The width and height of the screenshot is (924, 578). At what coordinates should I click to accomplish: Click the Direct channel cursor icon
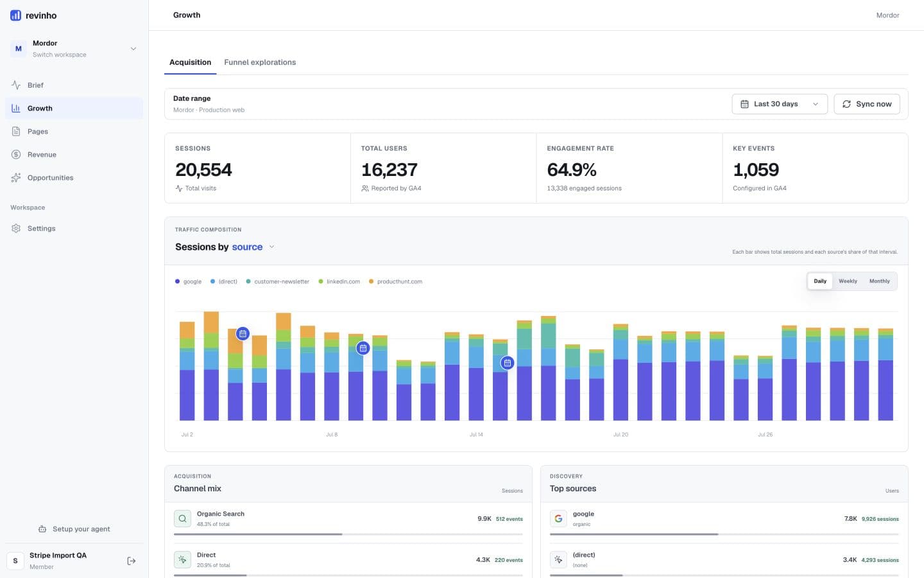182,559
